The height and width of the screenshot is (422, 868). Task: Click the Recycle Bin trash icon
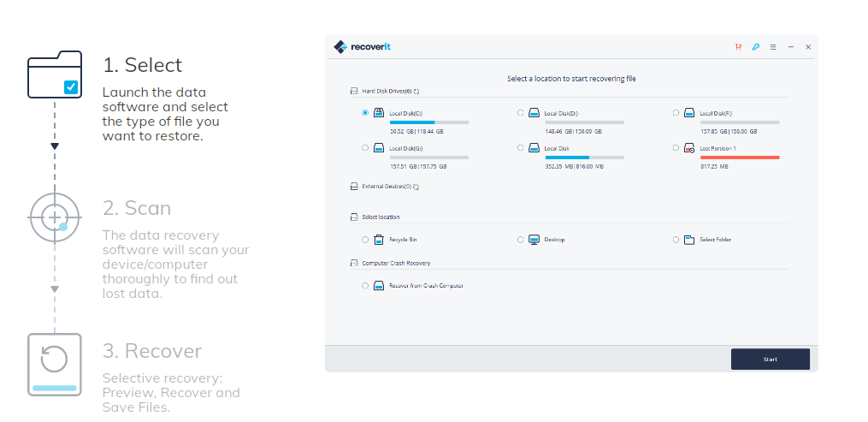tap(379, 240)
